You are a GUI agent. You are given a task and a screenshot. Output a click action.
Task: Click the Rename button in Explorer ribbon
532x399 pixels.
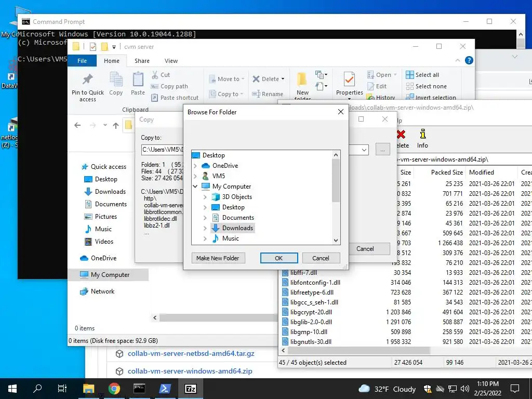(268, 94)
